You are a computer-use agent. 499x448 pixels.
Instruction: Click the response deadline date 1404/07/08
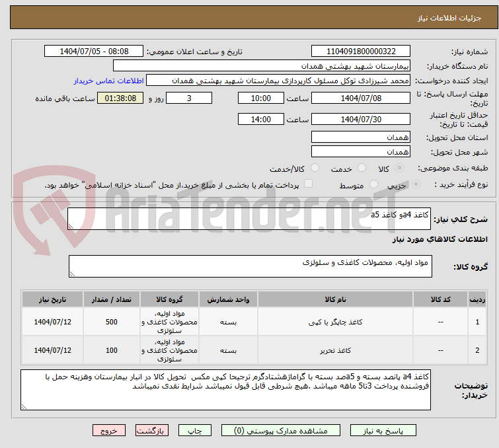(x=361, y=98)
